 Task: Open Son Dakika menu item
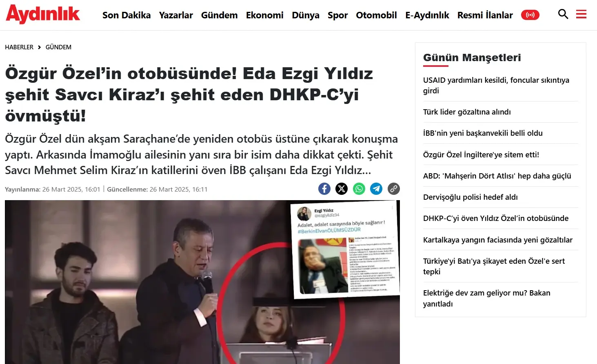coord(127,15)
